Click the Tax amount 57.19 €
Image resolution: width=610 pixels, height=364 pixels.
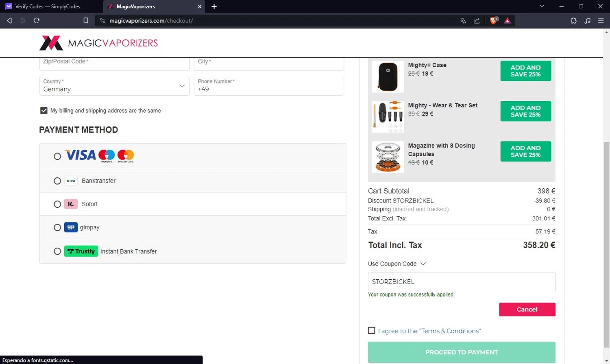[545, 232]
